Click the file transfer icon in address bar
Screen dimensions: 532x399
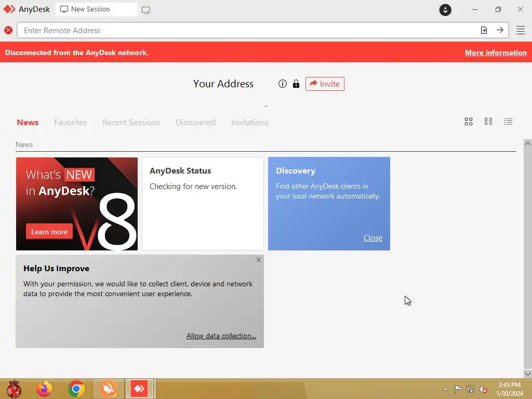pyautogui.click(x=484, y=30)
